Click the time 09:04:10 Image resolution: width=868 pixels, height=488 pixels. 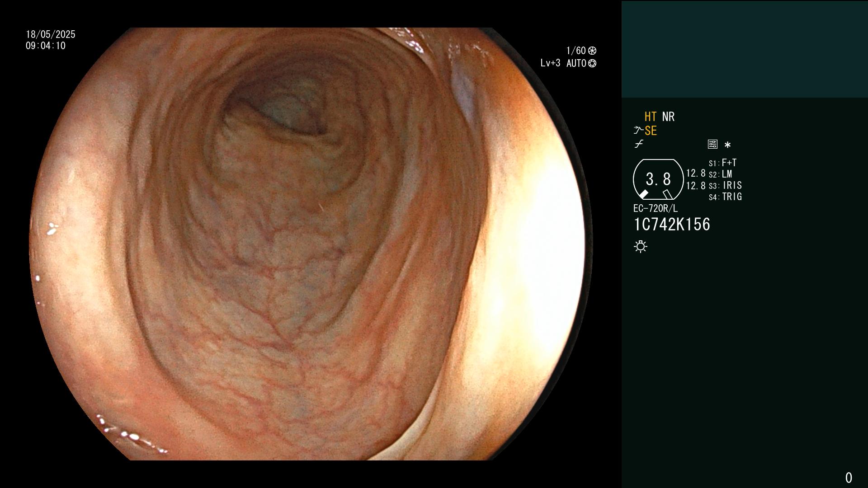click(46, 46)
